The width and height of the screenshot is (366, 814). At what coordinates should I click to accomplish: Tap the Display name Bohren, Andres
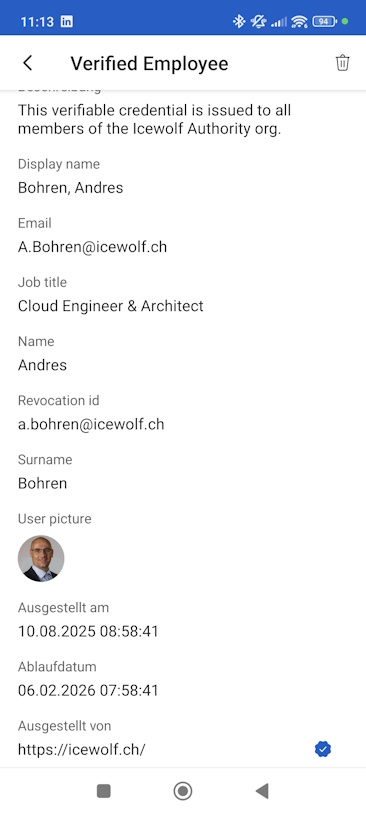[71, 187]
